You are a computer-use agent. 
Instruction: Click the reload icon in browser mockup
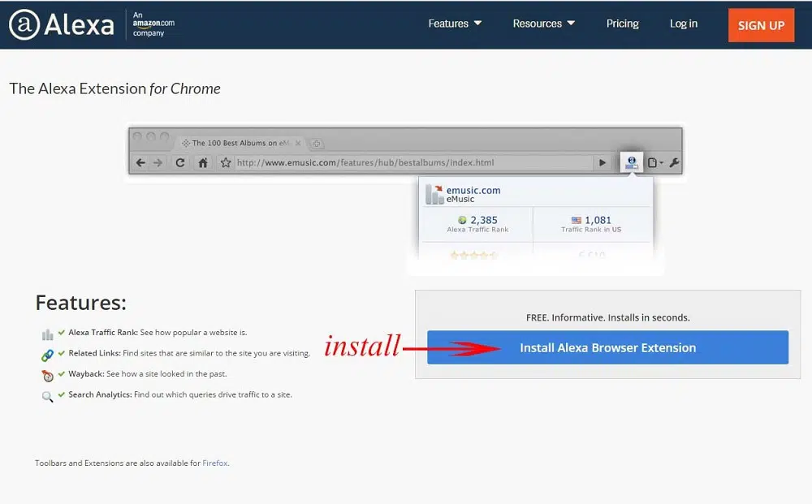pos(180,163)
